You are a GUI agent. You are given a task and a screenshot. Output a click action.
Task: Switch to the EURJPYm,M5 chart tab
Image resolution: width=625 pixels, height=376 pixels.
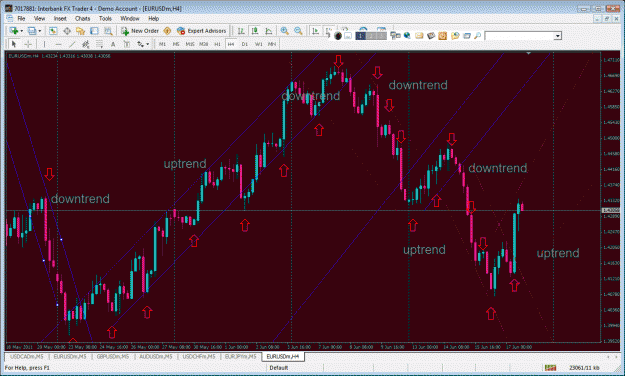(x=240, y=356)
